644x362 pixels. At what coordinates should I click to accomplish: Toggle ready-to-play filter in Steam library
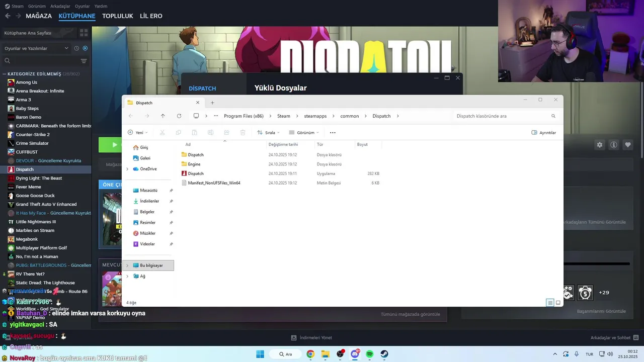click(x=85, y=48)
